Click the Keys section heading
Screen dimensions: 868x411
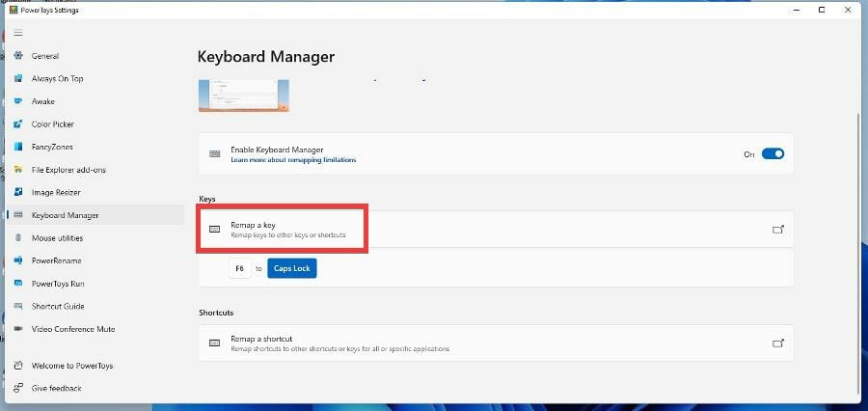click(x=207, y=199)
